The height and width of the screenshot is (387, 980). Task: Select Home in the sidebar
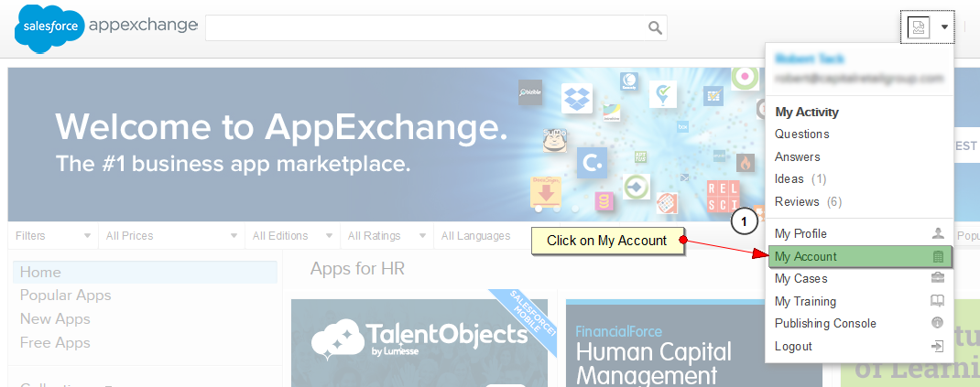pyautogui.click(x=145, y=272)
